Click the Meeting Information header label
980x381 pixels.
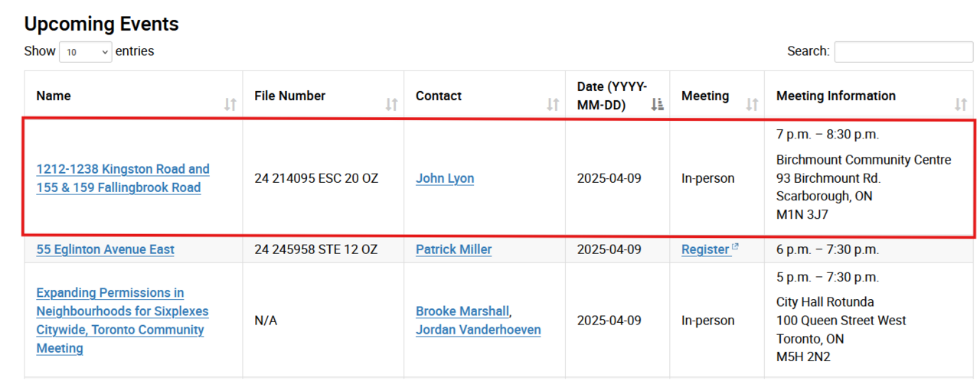point(835,96)
